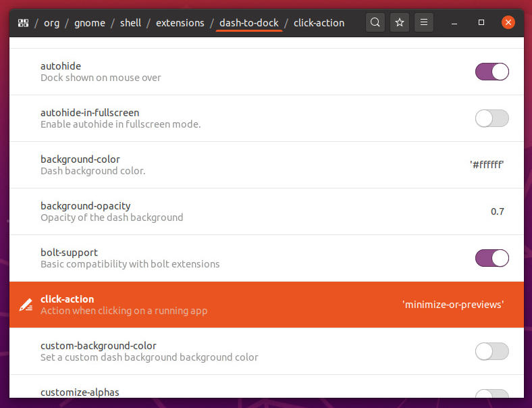Select 'dash-to-dock' path segment

[x=249, y=23]
